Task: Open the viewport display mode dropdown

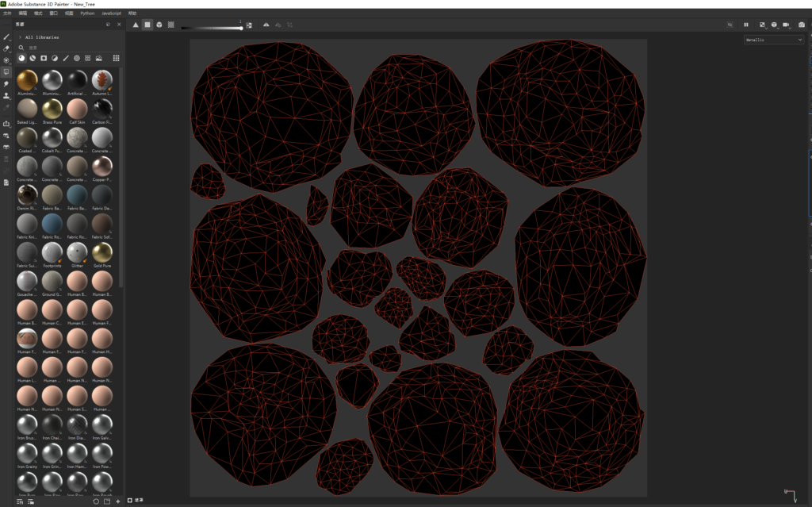Action: [x=762, y=25]
